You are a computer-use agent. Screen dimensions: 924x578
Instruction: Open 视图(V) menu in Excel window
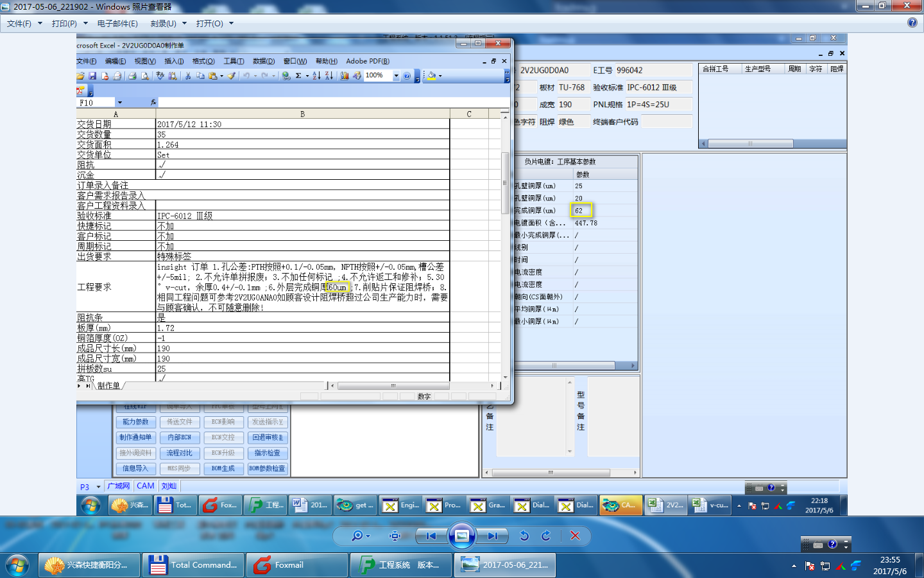[145, 62]
